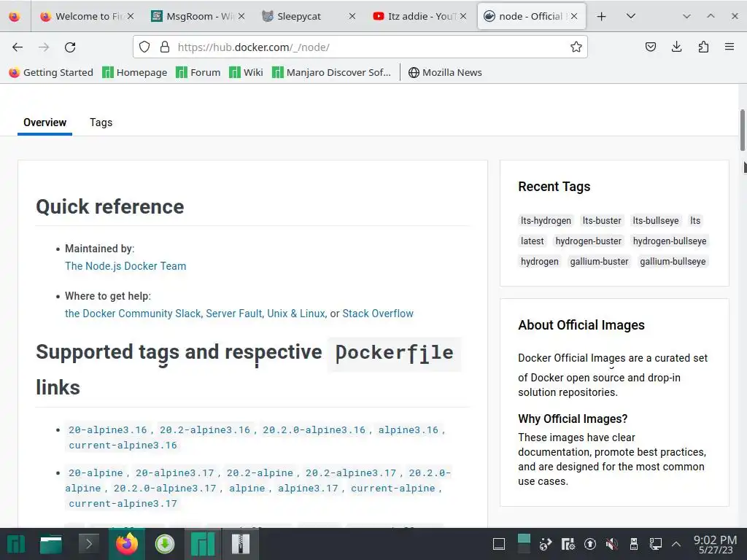Click the lts-hydrogen recent tag
The width and height of the screenshot is (747, 560).
point(546,220)
